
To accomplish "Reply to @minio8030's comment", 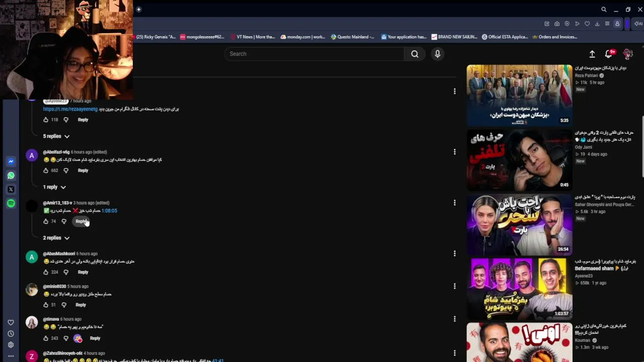I will 80,305.
